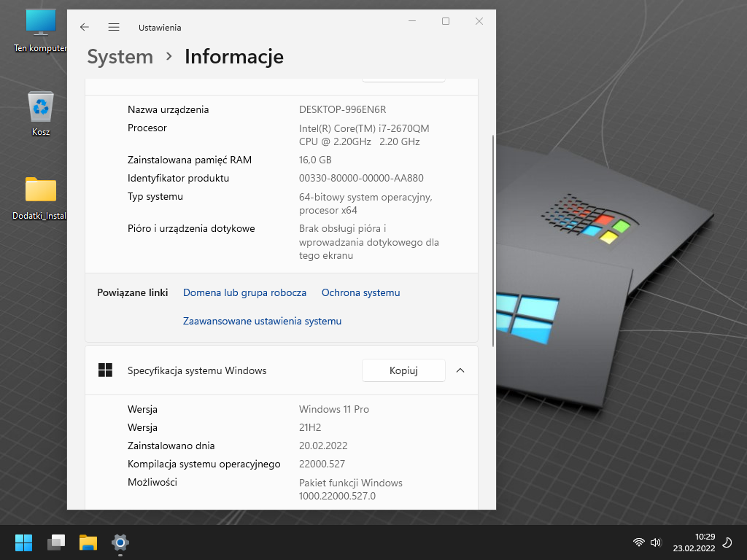
Task: Maximize the Ustawienia window
Action: click(446, 21)
